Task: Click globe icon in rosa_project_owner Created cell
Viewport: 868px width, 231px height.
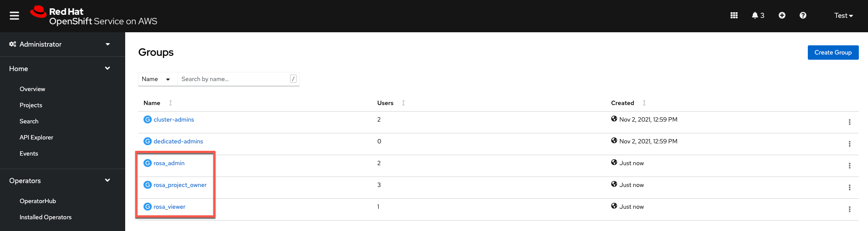Action: (x=614, y=184)
